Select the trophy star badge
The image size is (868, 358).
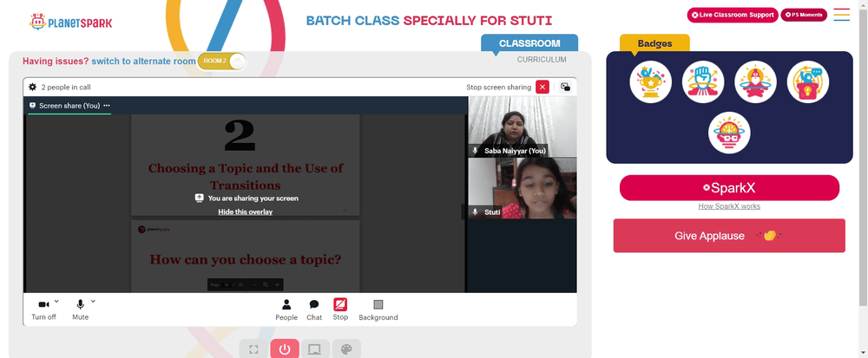tap(650, 81)
